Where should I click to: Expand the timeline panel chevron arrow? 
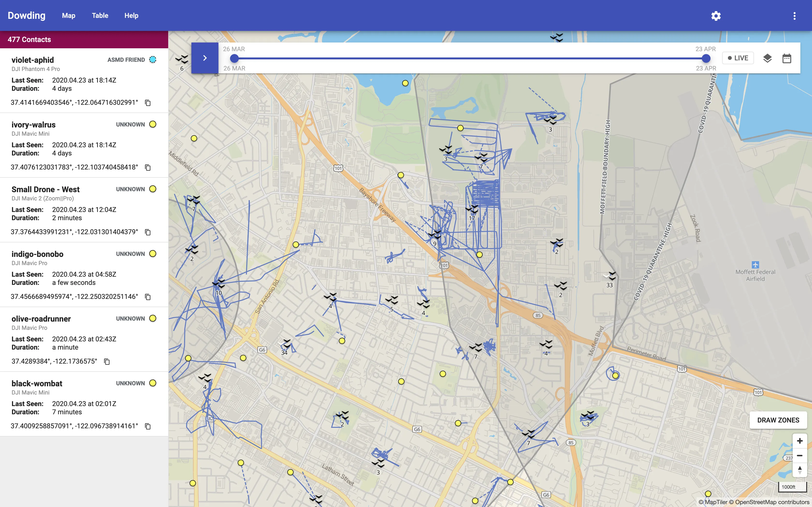[205, 58]
